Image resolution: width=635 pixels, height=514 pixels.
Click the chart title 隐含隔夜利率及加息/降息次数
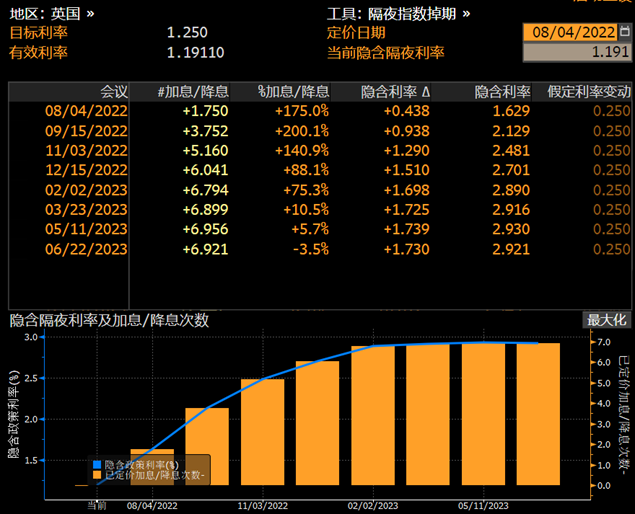[109, 320]
